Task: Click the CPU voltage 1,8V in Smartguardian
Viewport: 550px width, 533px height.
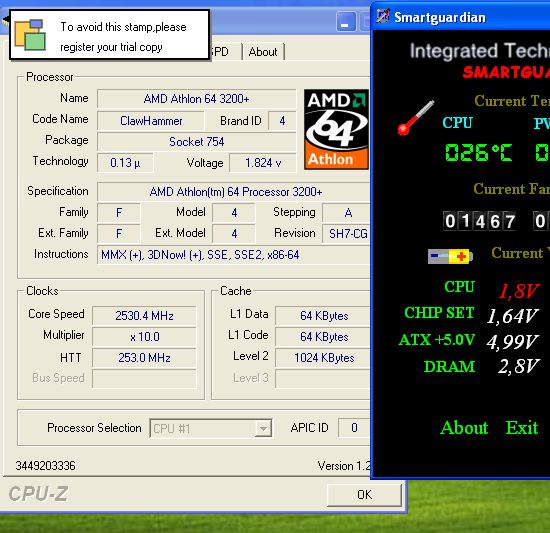Action: [518, 291]
